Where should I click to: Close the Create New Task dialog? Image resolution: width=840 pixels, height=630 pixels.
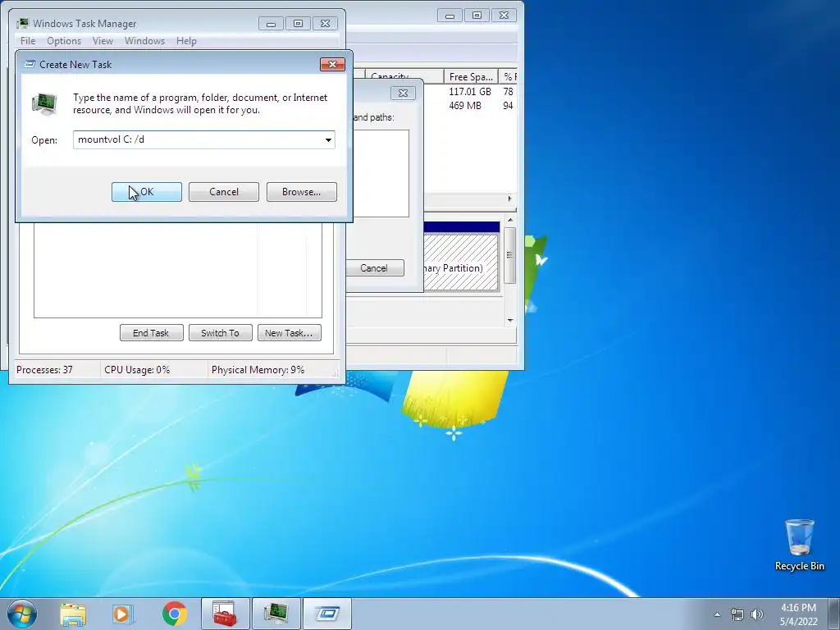pyautogui.click(x=332, y=64)
